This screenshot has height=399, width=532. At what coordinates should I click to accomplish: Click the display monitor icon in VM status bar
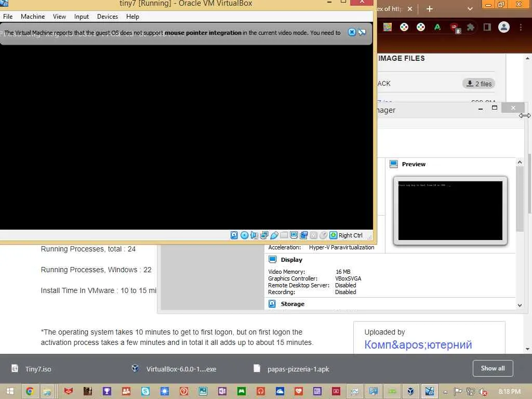coord(294,235)
